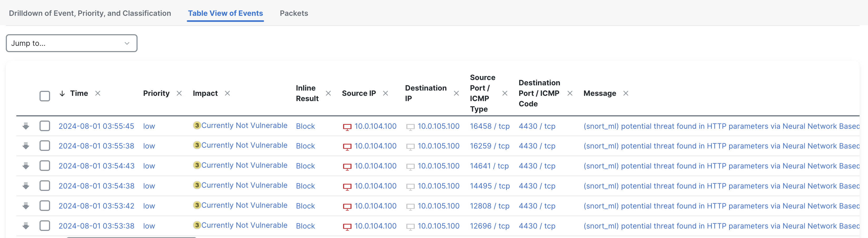
Task: Click source port 16259 / tcp link
Action: (x=490, y=146)
